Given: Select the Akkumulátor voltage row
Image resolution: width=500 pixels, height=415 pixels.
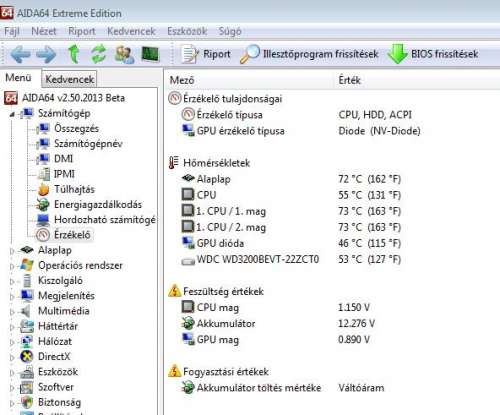Looking at the screenshot, I should click(278, 323).
